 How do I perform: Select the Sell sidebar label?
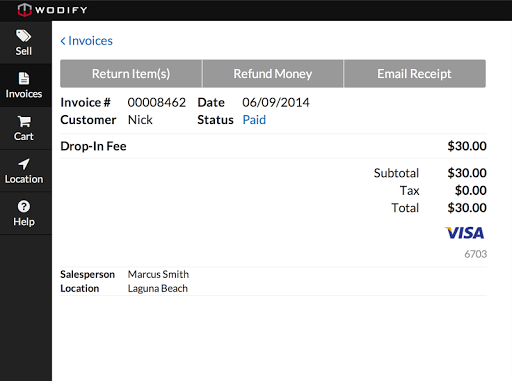(24, 51)
